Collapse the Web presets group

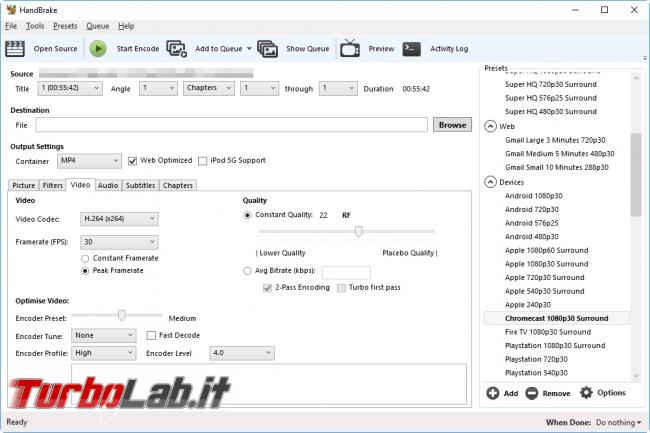(x=490, y=126)
